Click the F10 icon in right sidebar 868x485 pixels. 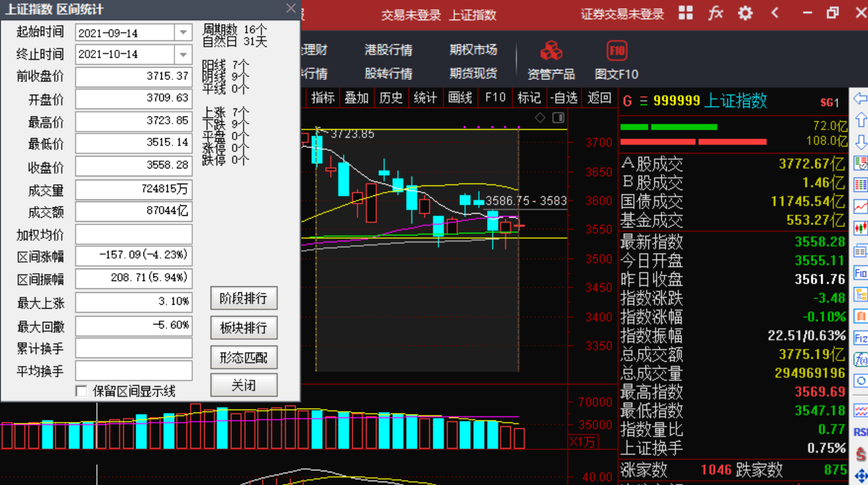click(860, 273)
